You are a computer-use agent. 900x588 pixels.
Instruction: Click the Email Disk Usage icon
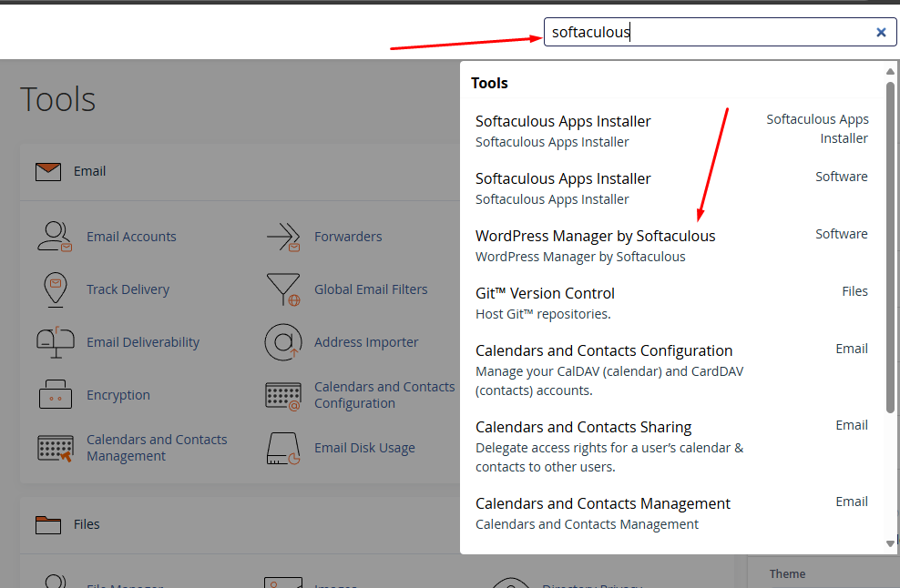click(x=283, y=448)
